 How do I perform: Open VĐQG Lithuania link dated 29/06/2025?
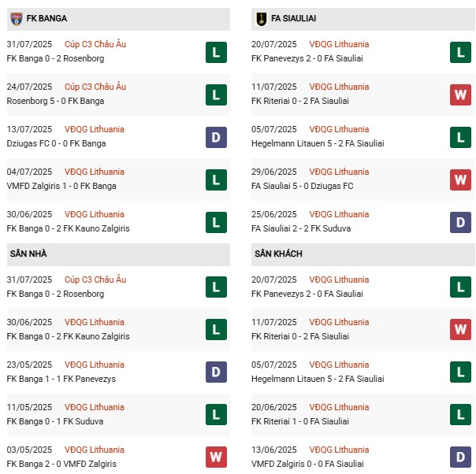pyautogui.click(x=340, y=172)
